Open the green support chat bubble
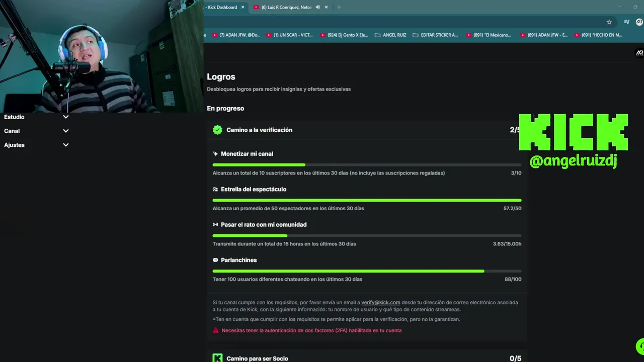Image resolution: width=644 pixels, height=362 pixels. click(x=640, y=346)
